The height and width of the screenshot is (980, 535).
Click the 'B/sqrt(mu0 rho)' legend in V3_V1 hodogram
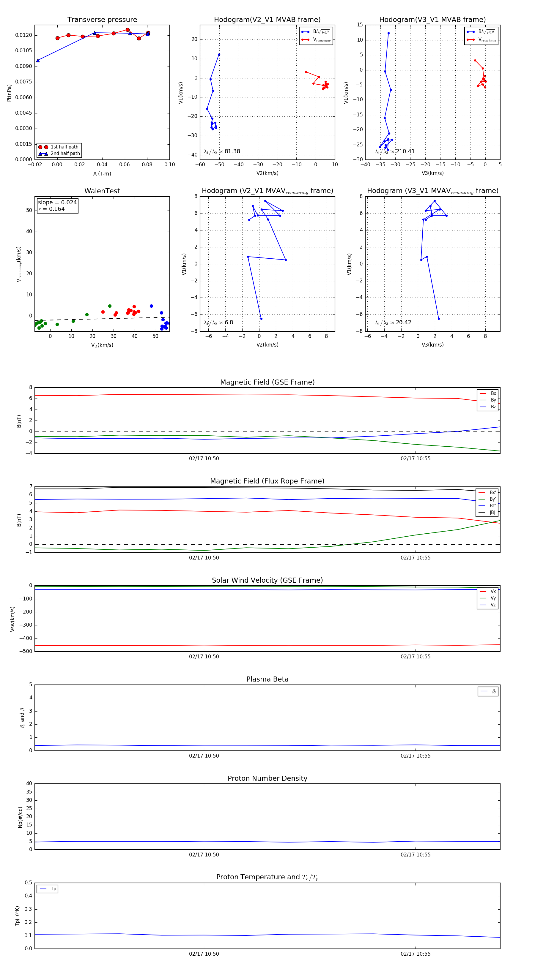pyautogui.click(x=481, y=32)
